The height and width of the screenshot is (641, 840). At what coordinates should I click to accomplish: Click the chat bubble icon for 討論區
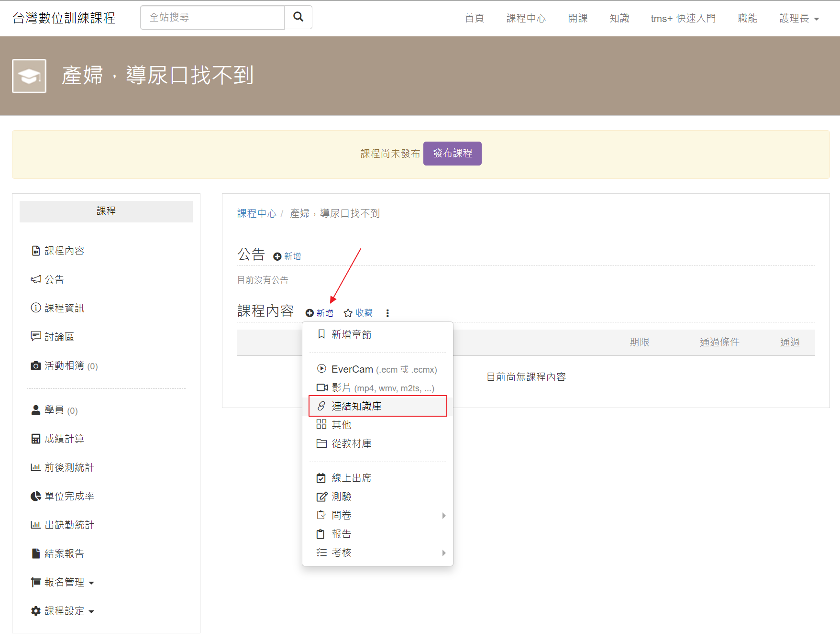pos(36,336)
